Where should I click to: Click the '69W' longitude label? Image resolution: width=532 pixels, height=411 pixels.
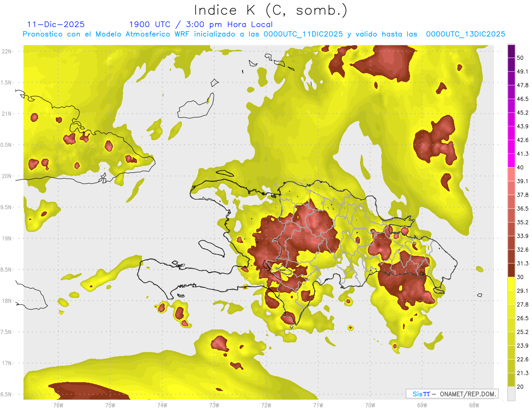point(422,405)
